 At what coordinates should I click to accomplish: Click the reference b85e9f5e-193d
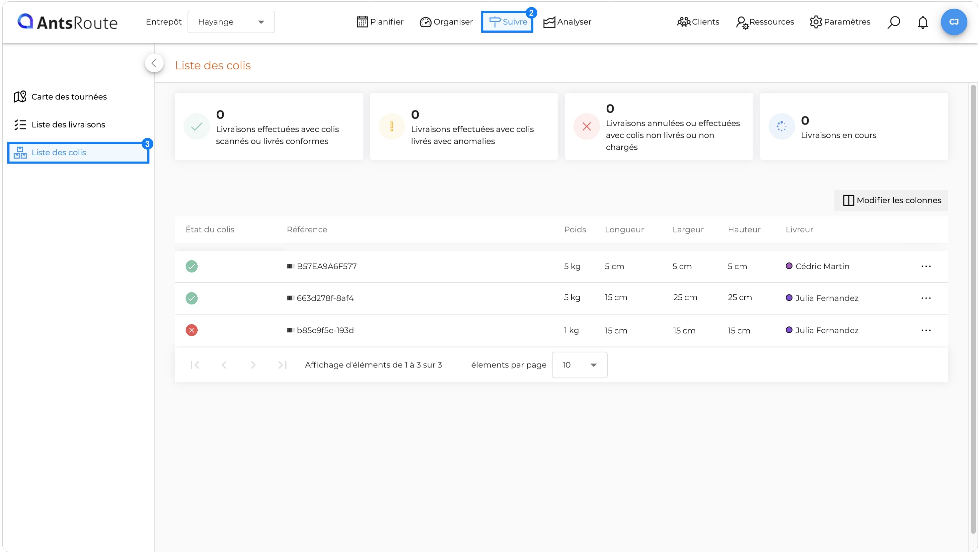[325, 330]
